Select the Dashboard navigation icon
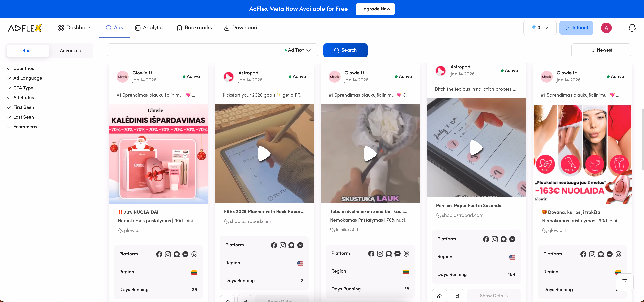 [x=61, y=28]
